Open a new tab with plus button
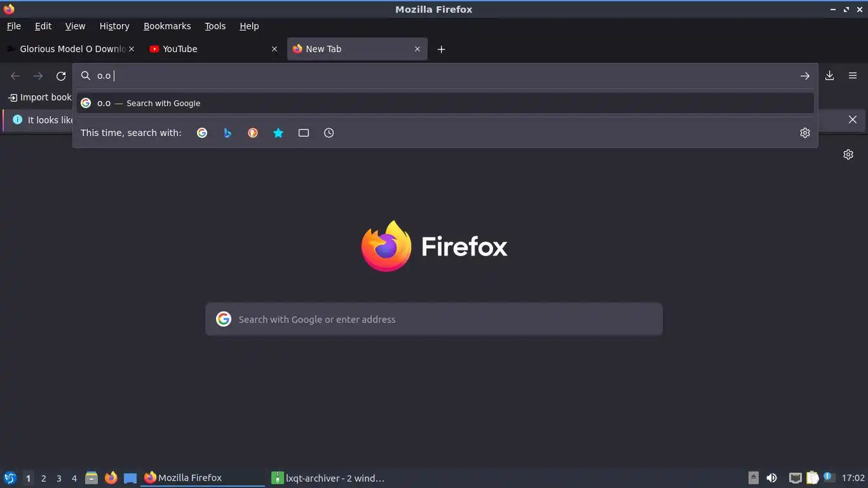This screenshot has width=868, height=488. (x=441, y=49)
